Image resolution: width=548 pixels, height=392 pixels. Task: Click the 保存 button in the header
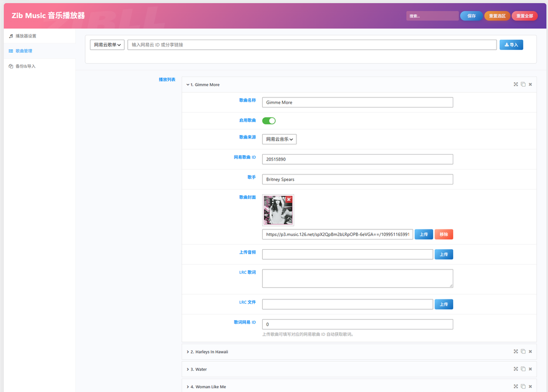pyautogui.click(x=471, y=16)
